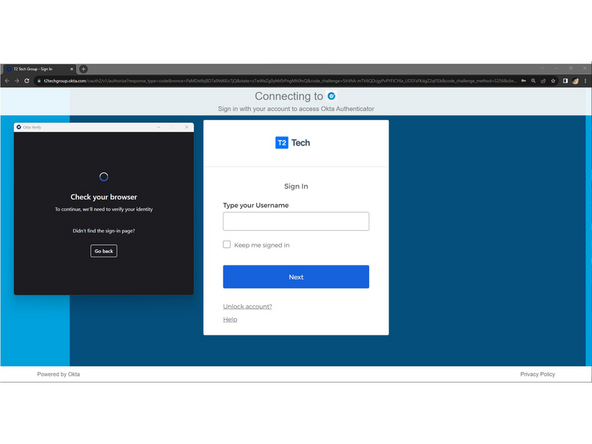Open a new browser tab
This screenshot has height=444, width=592.
click(x=83, y=69)
